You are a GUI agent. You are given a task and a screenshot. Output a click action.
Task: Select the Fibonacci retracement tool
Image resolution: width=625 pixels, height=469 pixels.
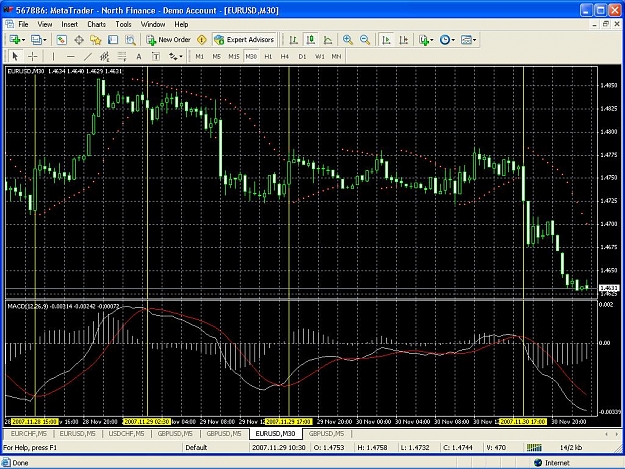click(x=122, y=57)
